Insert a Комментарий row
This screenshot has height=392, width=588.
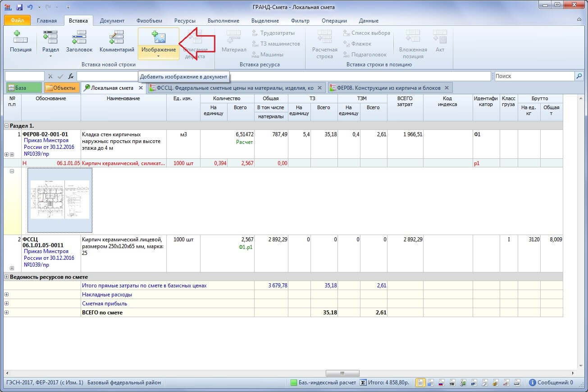coord(117,42)
